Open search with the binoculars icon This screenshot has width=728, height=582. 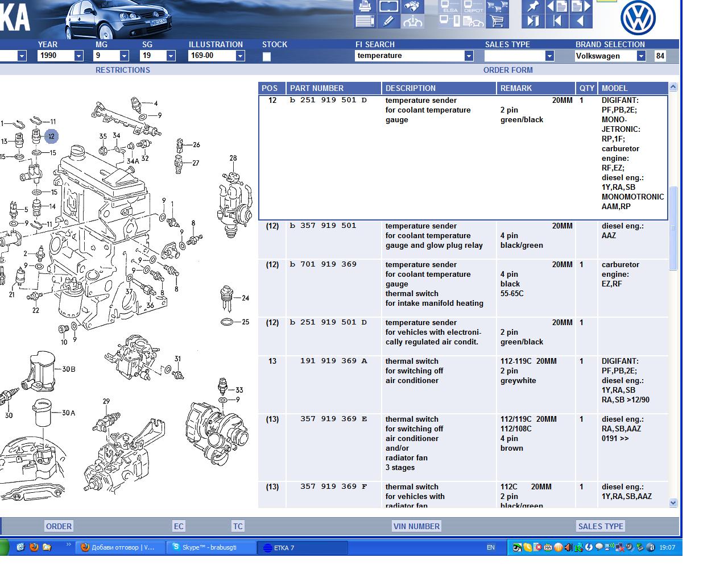[412, 7]
